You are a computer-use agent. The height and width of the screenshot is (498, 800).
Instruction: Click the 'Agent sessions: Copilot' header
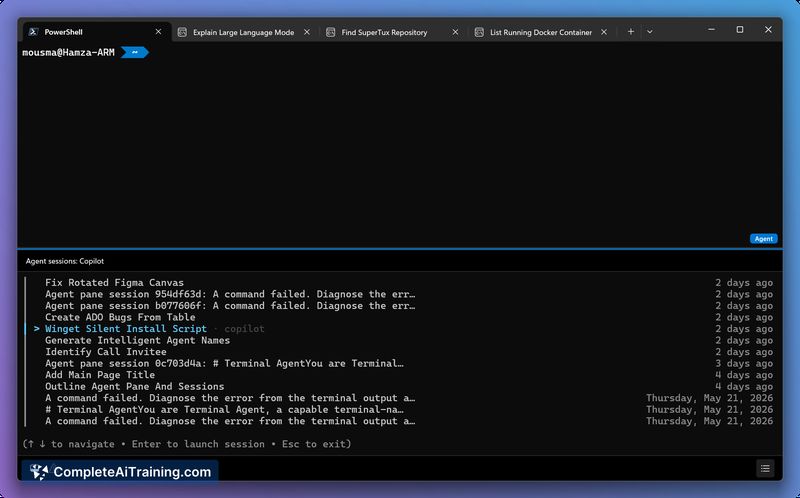point(65,261)
